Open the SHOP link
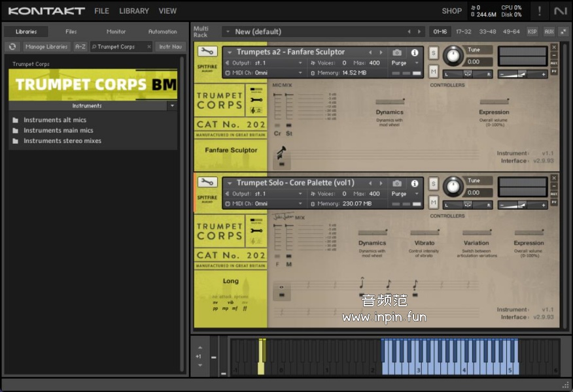 point(451,11)
